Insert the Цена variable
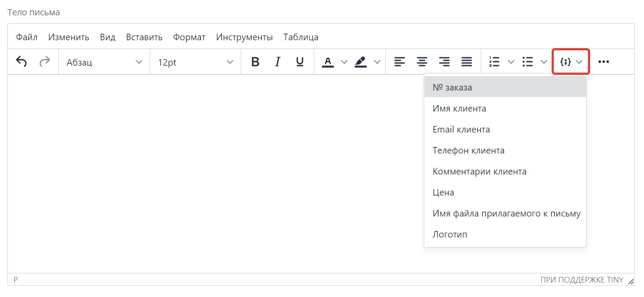The width and height of the screenshot is (644, 297). coord(505,192)
